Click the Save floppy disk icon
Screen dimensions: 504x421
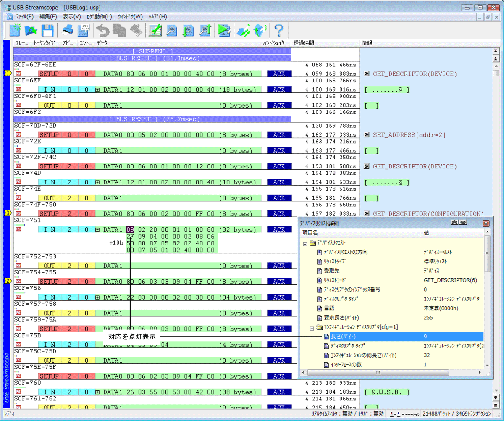[x=47, y=30]
